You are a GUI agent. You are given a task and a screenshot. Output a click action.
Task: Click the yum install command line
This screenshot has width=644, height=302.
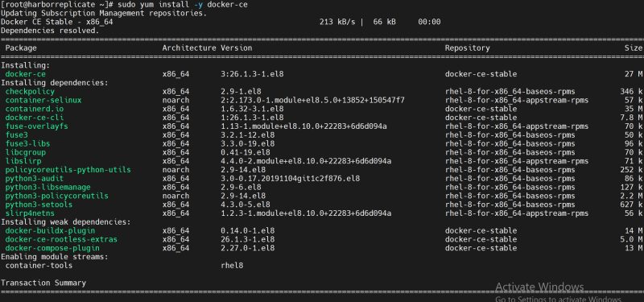click(124, 5)
